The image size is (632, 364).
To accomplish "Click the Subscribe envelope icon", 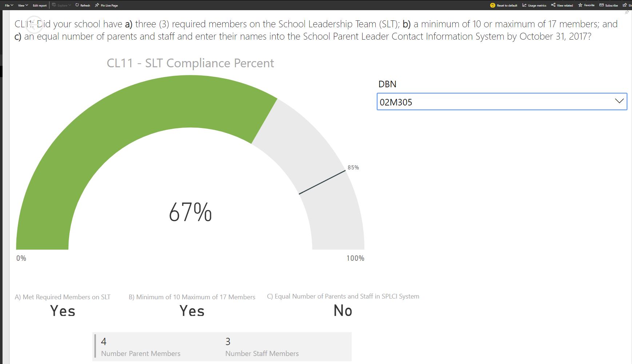I will 601,5.
